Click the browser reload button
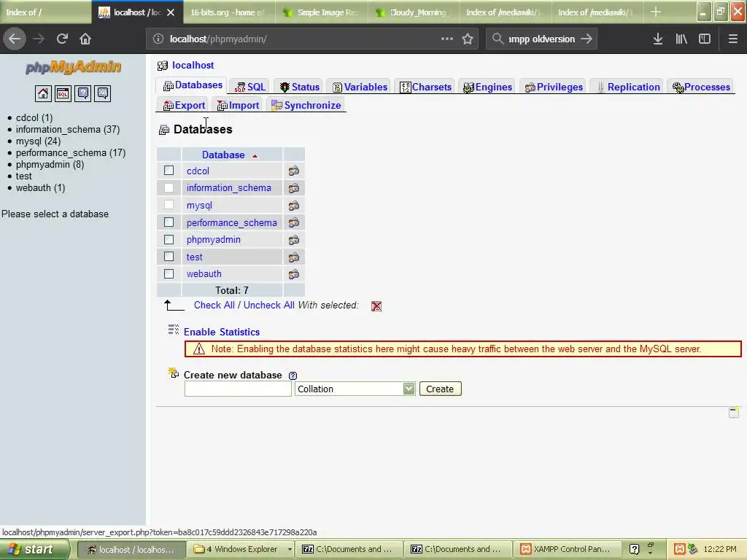 (x=62, y=39)
